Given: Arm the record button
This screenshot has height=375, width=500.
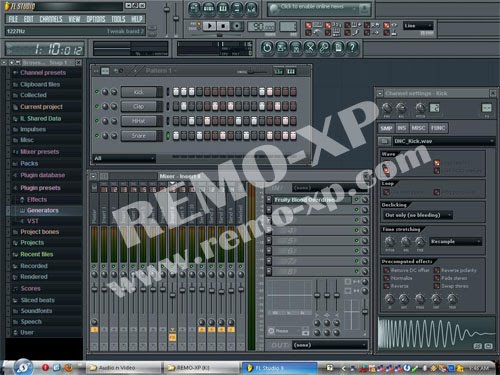Looking at the screenshot, I should pos(237,26).
